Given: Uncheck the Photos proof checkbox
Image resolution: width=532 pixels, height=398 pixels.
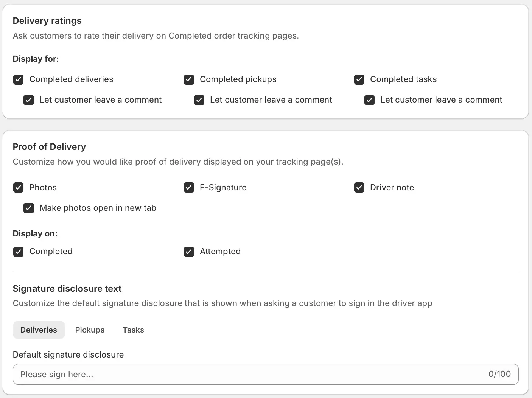Looking at the screenshot, I should [x=18, y=188].
